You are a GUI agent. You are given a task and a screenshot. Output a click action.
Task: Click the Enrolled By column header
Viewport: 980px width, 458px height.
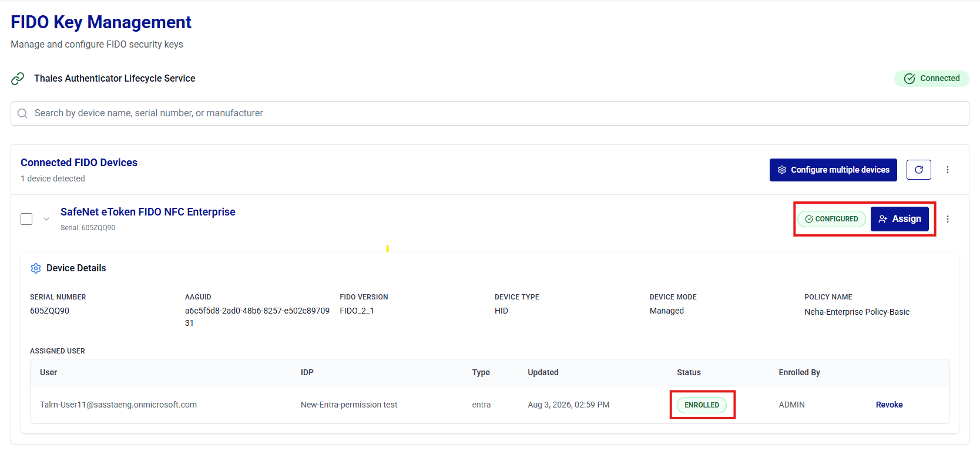click(799, 372)
